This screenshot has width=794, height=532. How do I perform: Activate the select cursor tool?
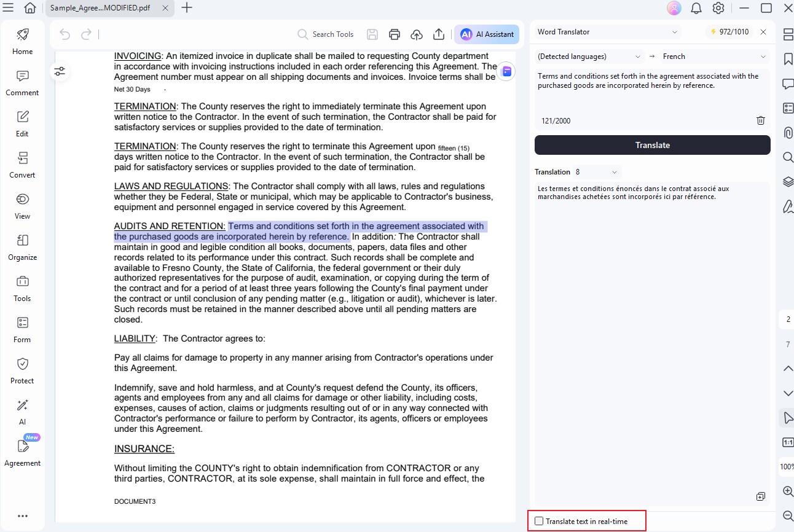(x=788, y=418)
